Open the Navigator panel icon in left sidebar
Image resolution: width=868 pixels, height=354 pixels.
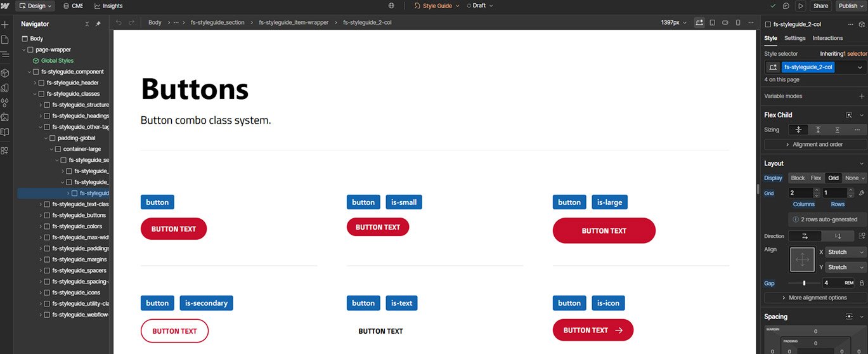tap(5, 55)
